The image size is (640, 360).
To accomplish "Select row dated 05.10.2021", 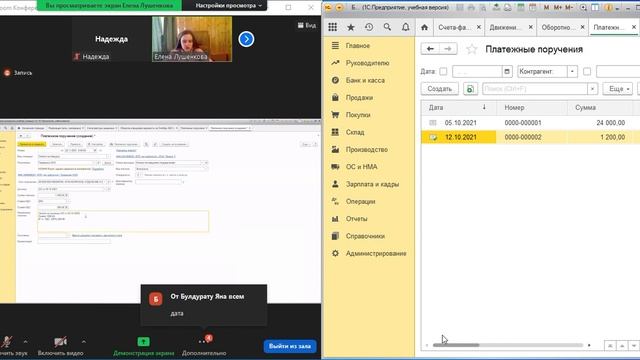I will point(531,123).
